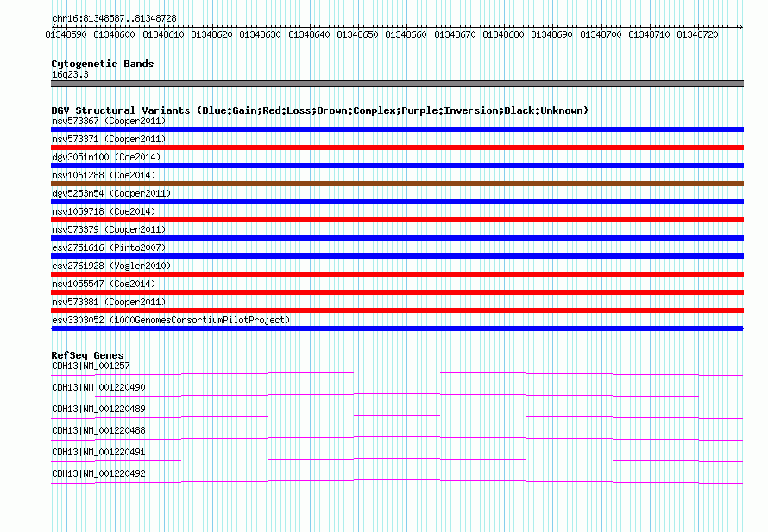768x532 pixels.
Task: Click ruler position 81348630
Action: pos(260,34)
